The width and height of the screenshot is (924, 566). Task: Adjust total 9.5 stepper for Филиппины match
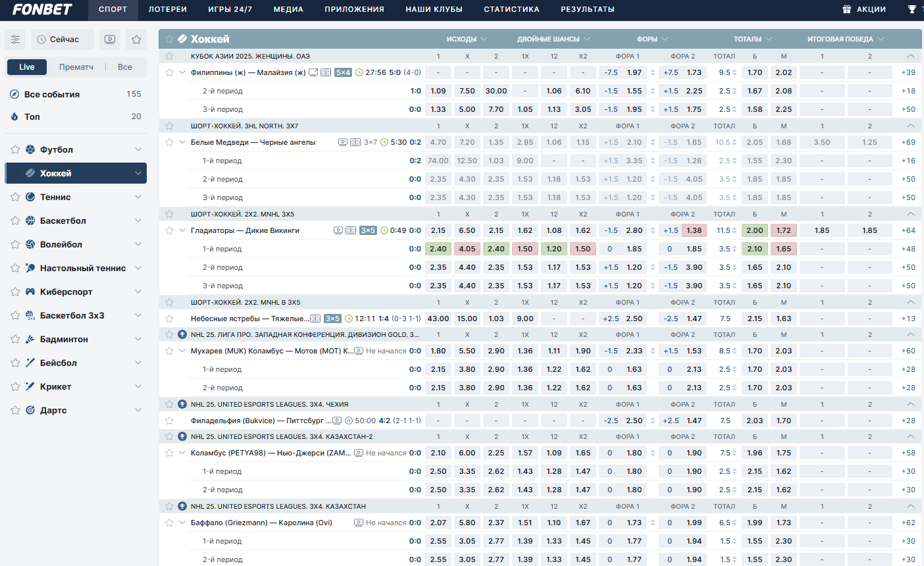[734, 72]
